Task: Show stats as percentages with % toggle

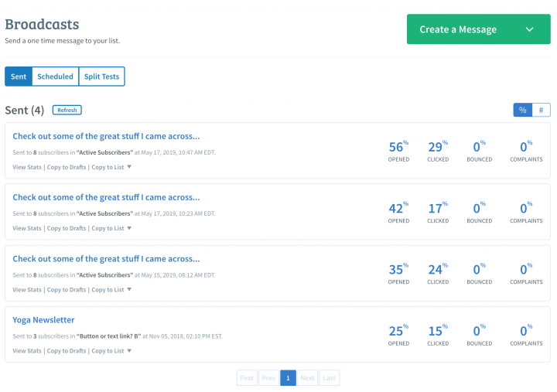Action: point(523,110)
